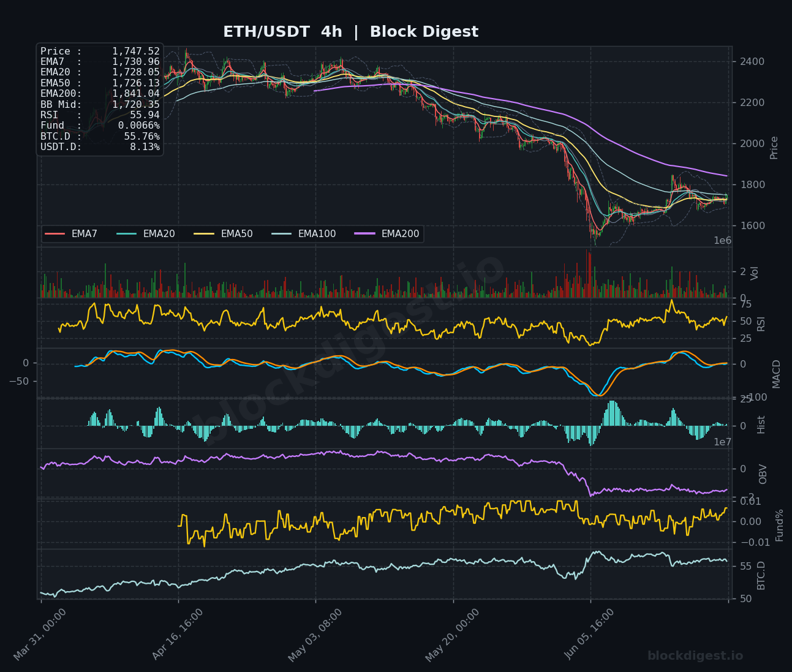792x672 pixels.
Task: Click the BB Mid value 1,720.35
Action: point(136,104)
